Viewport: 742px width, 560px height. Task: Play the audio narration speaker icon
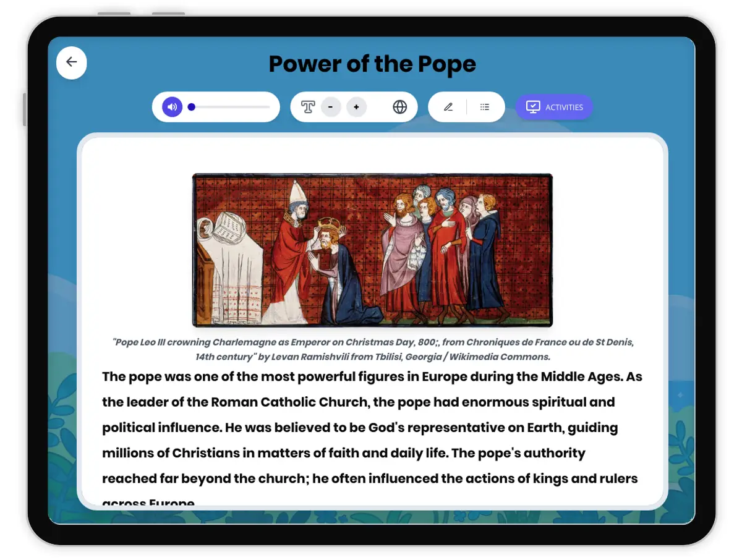[173, 107]
